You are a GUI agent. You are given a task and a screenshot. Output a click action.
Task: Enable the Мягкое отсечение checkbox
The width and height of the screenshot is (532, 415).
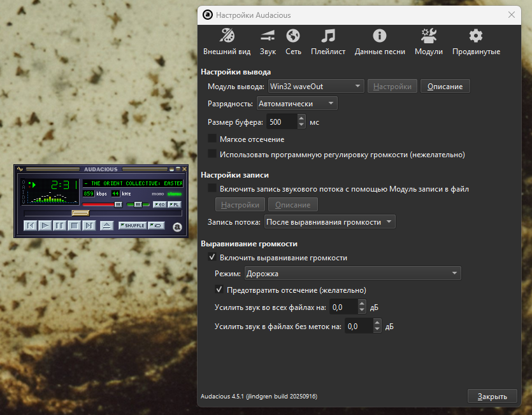pos(212,139)
